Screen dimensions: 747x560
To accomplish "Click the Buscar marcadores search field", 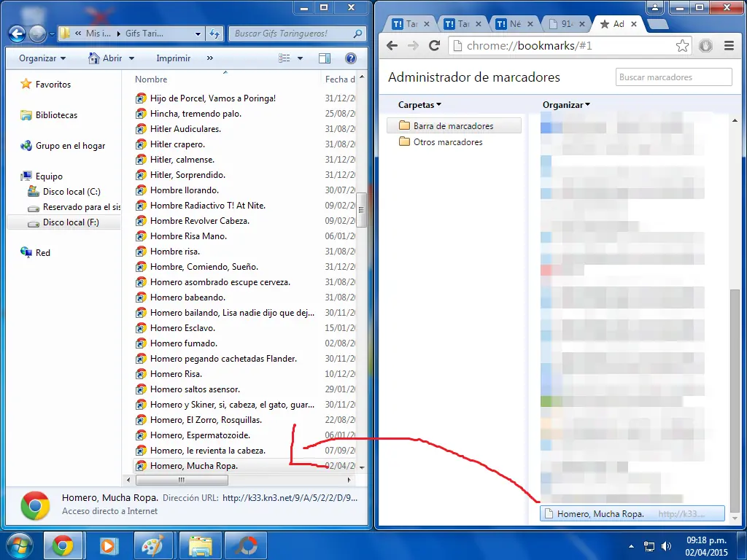I will 673,77.
